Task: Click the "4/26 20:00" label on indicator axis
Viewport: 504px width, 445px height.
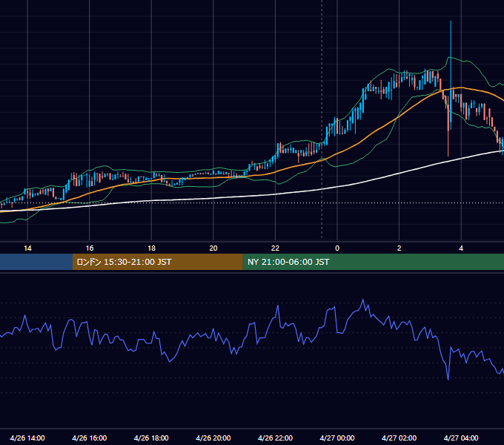Action: tap(213, 438)
